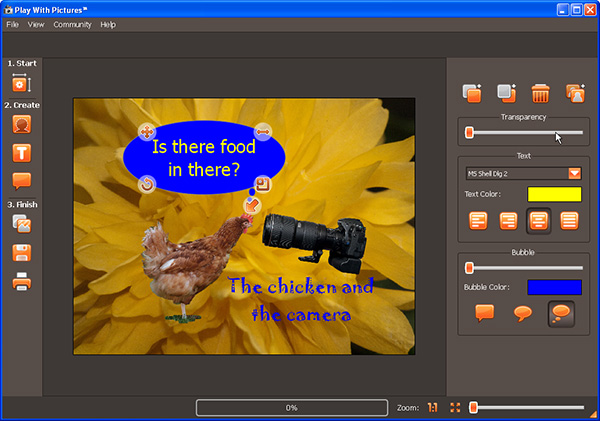Viewport: 600px width, 421px height.
Task: Click the 1:1 zoom button
Action: pyautogui.click(x=433, y=408)
